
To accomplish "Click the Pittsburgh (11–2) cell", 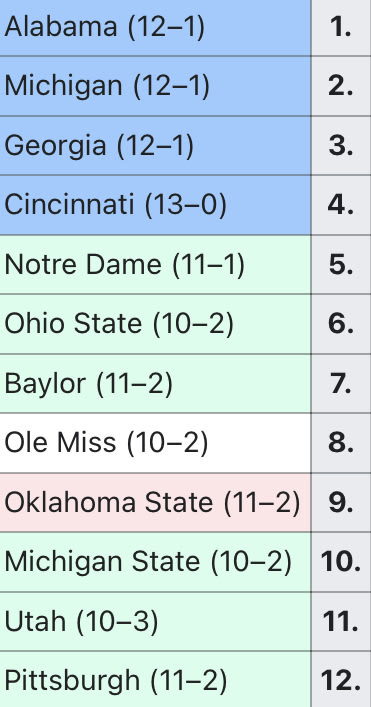I will tap(155, 679).
